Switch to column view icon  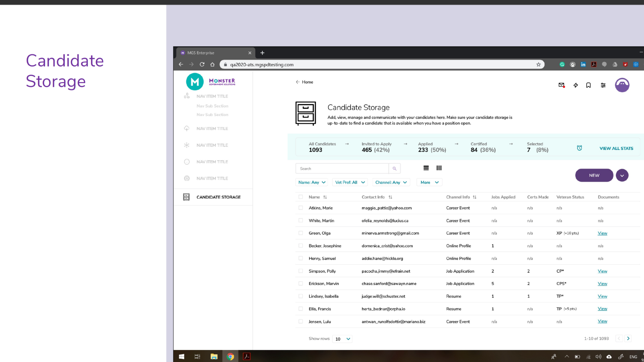439,168
